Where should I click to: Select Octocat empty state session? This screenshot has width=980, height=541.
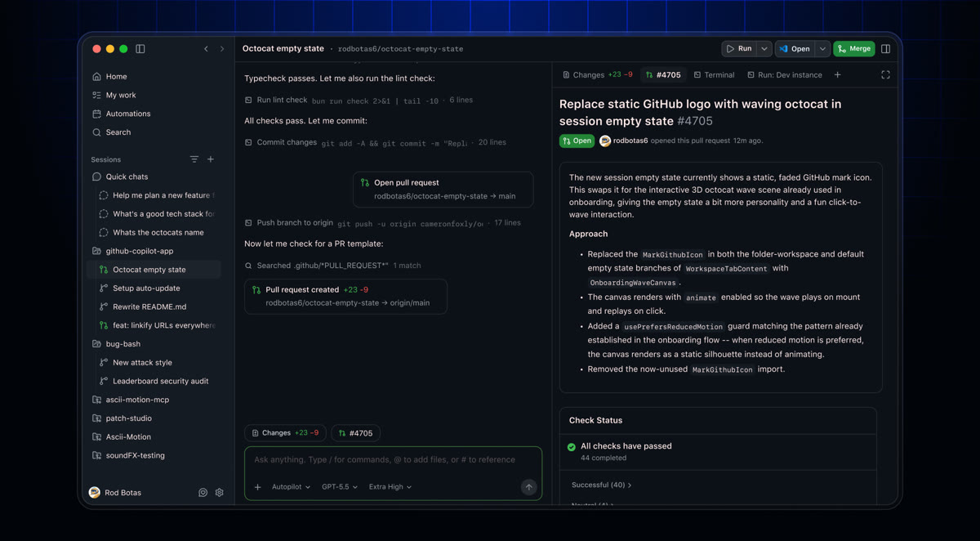154,270
